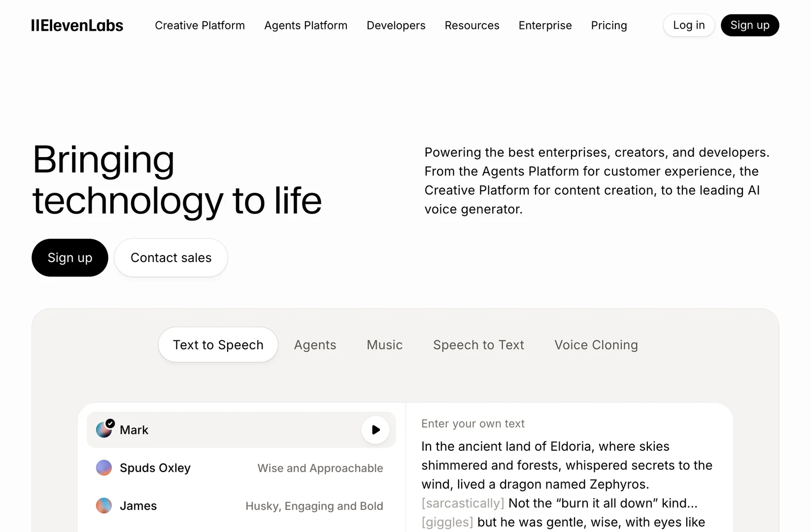Toggle Mark's selected-voice checkmark badge
Image resolution: width=811 pixels, height=532 pixels.
(x=109, y=423)
